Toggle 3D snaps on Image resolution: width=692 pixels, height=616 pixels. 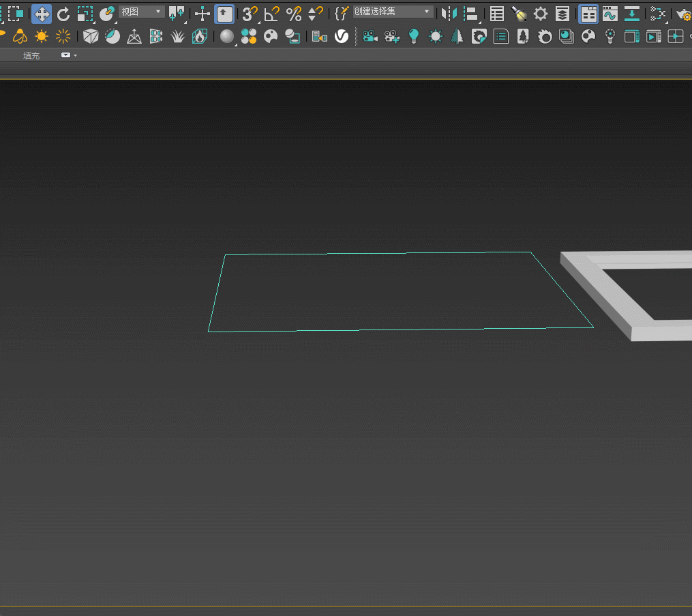[250, 14]
